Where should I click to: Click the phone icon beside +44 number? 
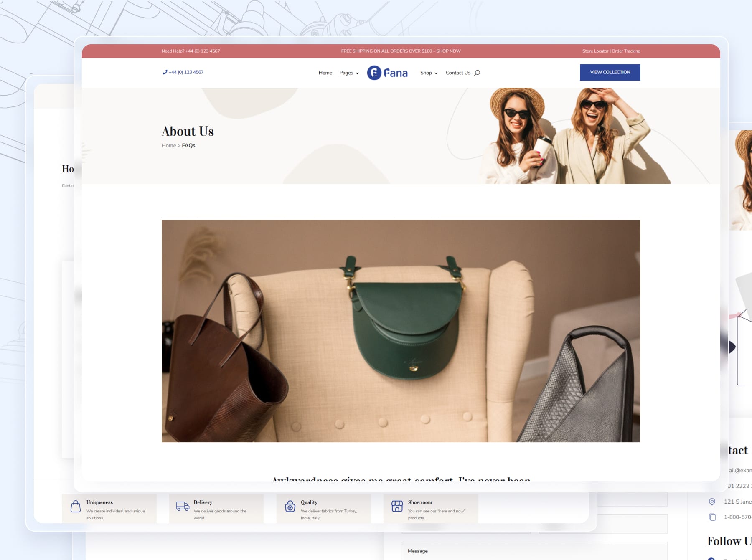165,72
